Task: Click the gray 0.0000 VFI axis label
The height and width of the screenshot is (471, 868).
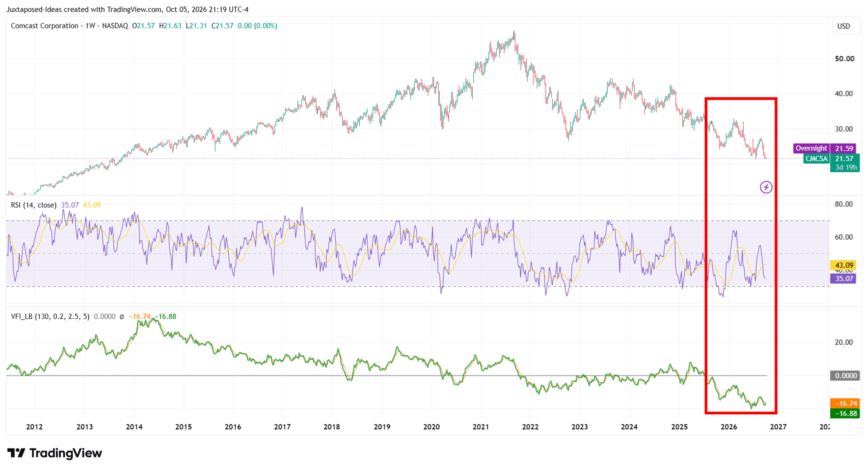Action: (845, 376)
